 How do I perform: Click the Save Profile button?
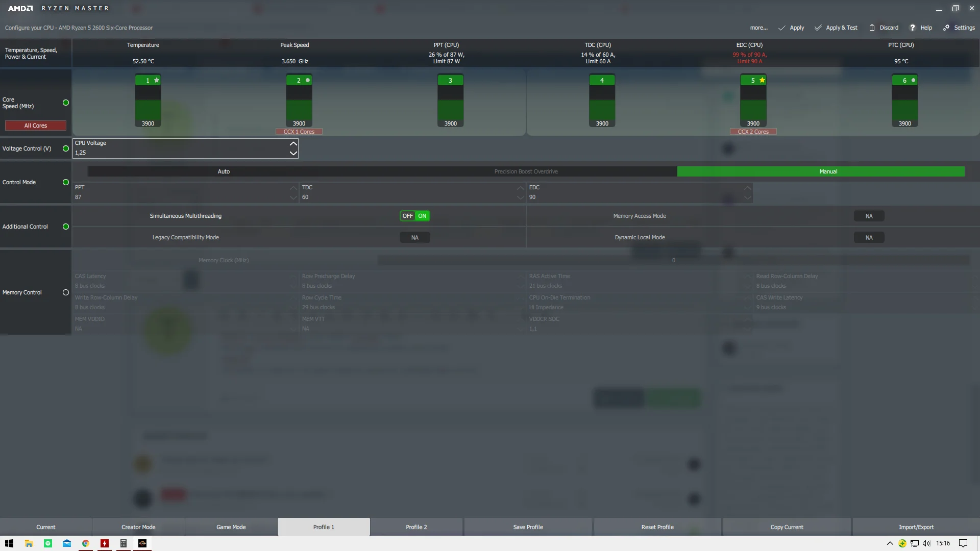point(528,527)
